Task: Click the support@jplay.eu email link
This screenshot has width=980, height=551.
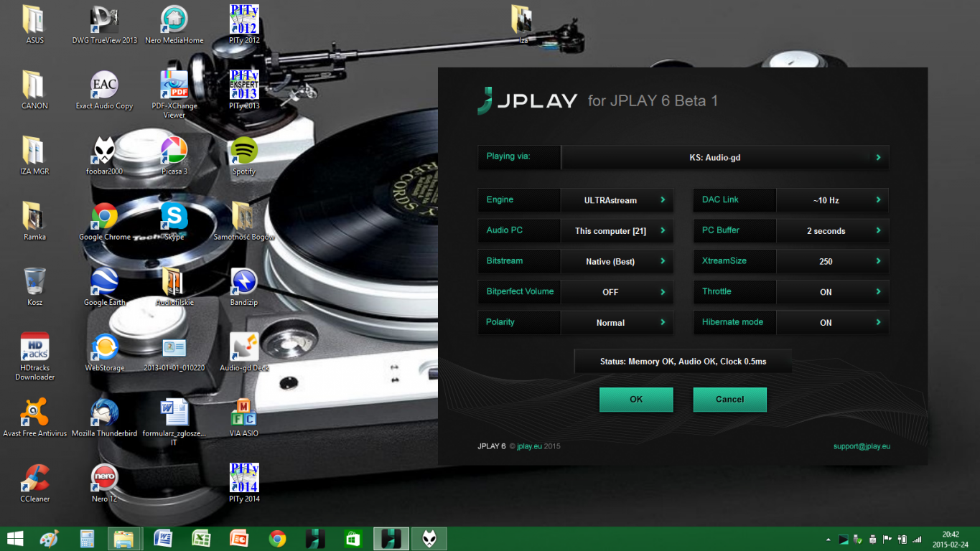Action: [862, 446]
